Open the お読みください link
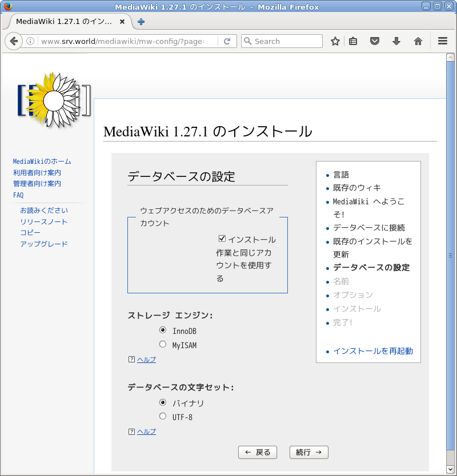This screenshot has height=476, width=457. [x=44, y=211]
